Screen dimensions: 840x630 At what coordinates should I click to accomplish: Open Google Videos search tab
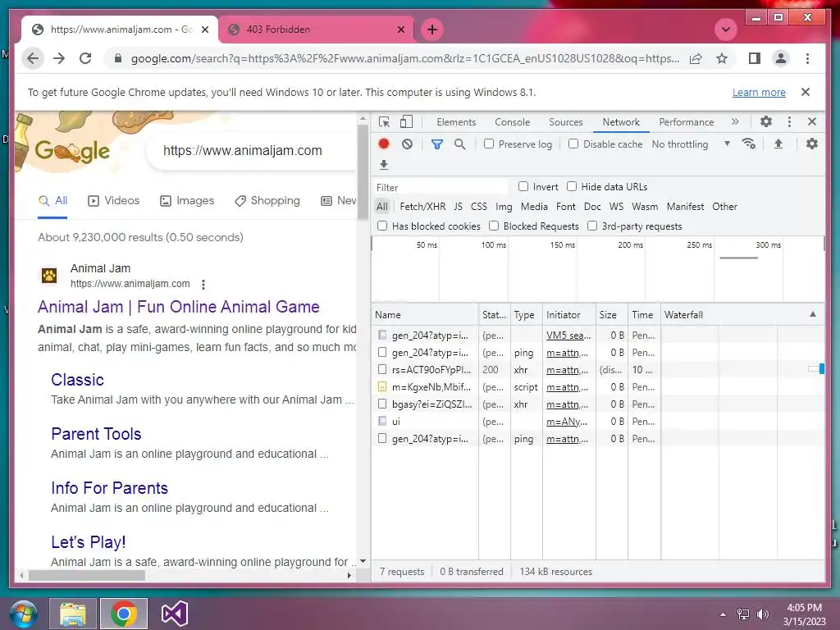click(x=113, y=201)
